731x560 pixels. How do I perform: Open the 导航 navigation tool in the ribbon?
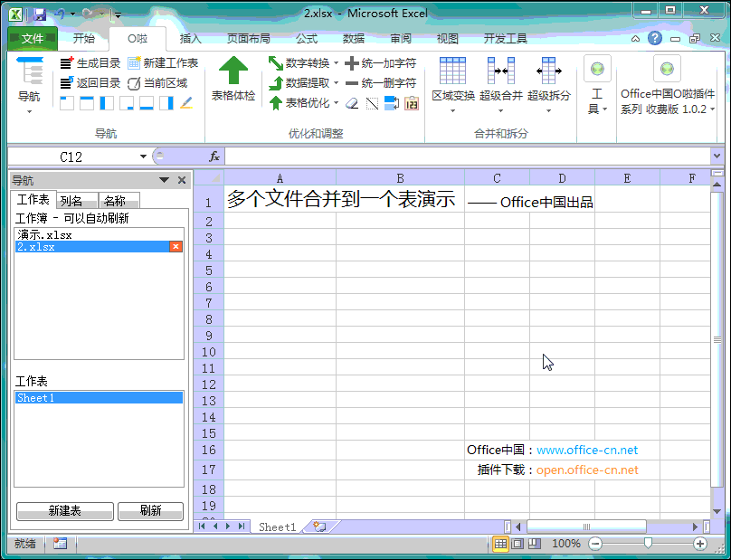point(29,85)
